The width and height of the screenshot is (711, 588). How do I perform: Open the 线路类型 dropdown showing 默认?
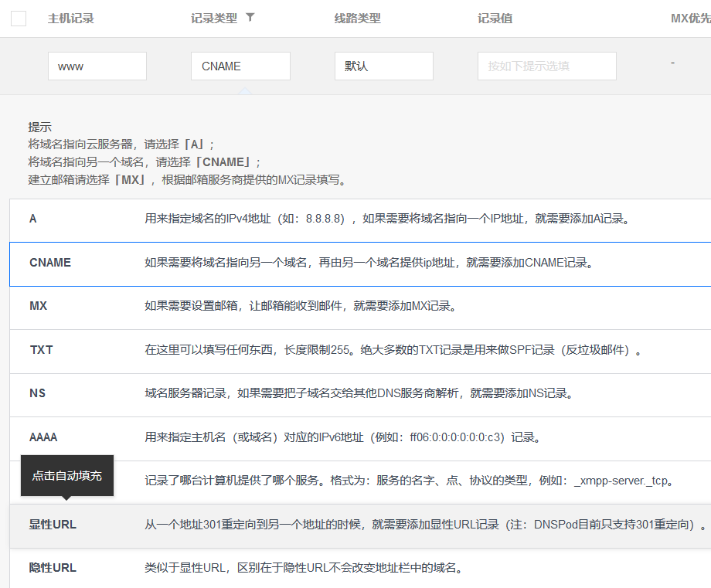tap(383, 66)
